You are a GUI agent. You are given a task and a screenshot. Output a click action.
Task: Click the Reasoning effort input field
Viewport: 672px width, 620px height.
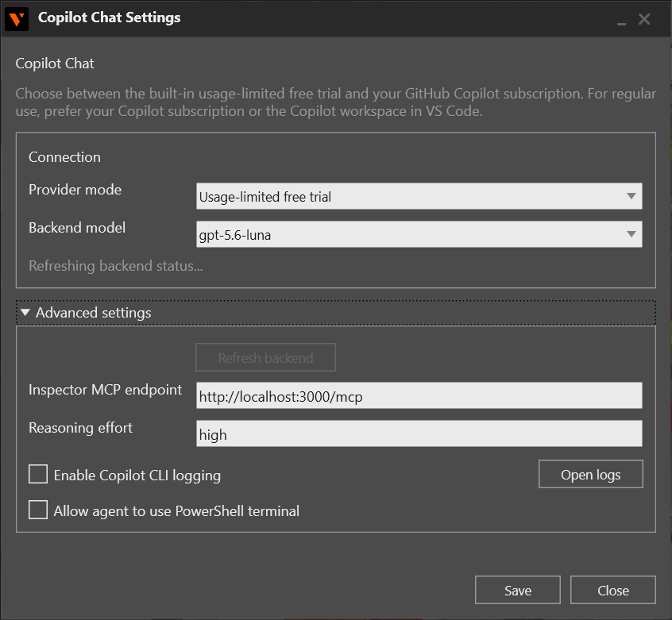[419, 433]
